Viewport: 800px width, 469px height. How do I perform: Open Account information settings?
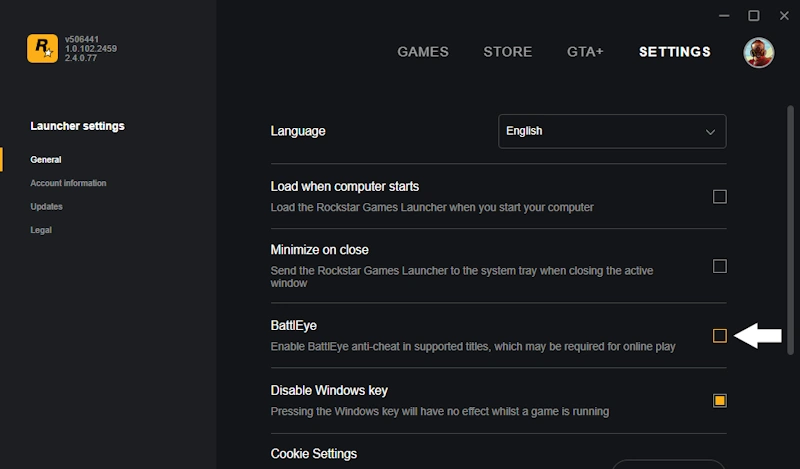(68, 183)
